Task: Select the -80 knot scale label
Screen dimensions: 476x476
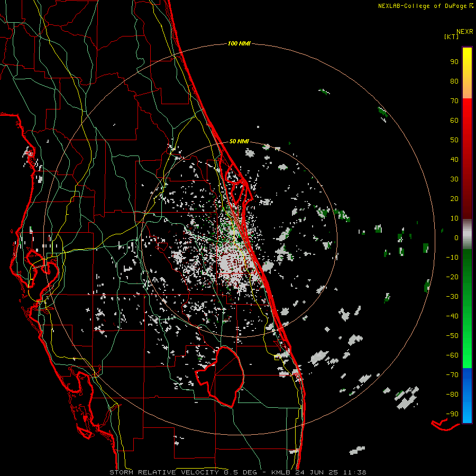Action: coord(452,395)
